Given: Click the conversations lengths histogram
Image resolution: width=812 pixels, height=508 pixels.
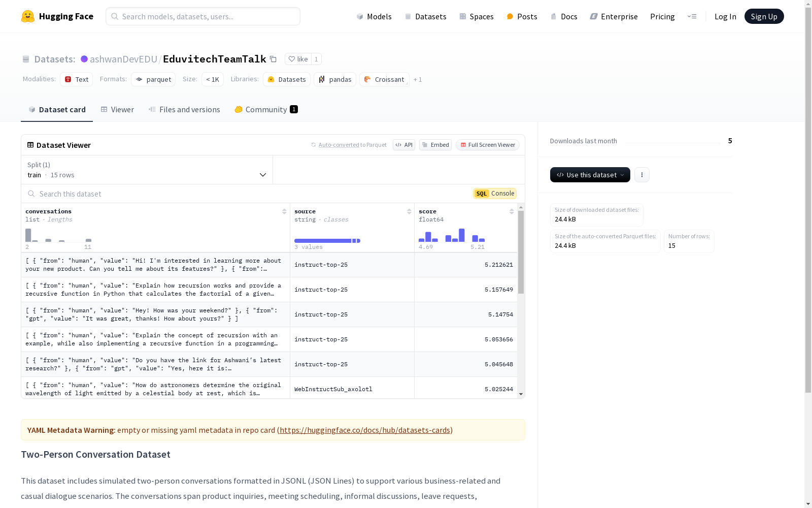Looking at the screenshot, I should pos(58,235).
